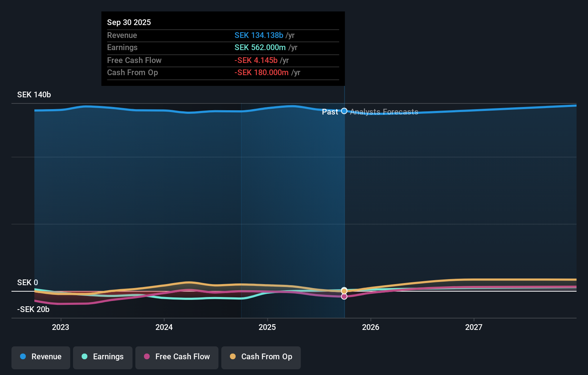Select the orange Cash From Op marker on the chart
This screenshot has height=375, width=588.
[344, 291]
